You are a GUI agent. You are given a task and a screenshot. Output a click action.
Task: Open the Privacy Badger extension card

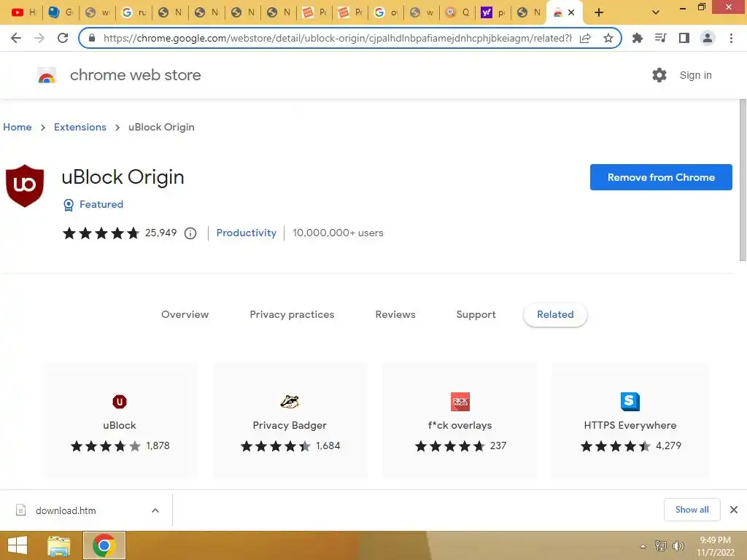290,420
